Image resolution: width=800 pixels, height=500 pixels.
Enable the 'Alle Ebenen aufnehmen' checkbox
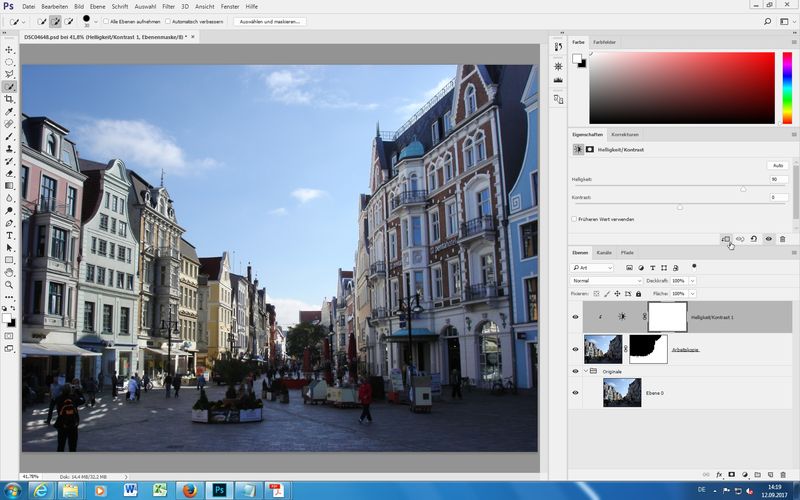coord(106,20)
